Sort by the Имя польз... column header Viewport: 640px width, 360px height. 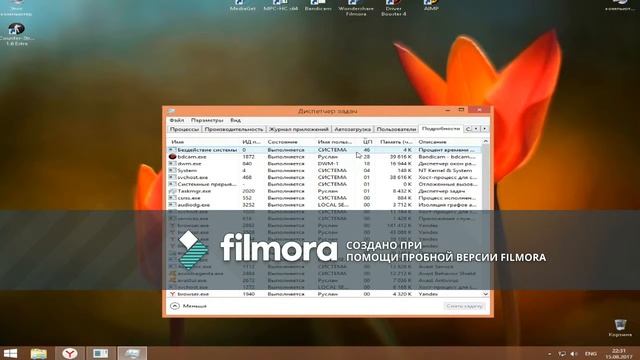(x=335, y=142)
